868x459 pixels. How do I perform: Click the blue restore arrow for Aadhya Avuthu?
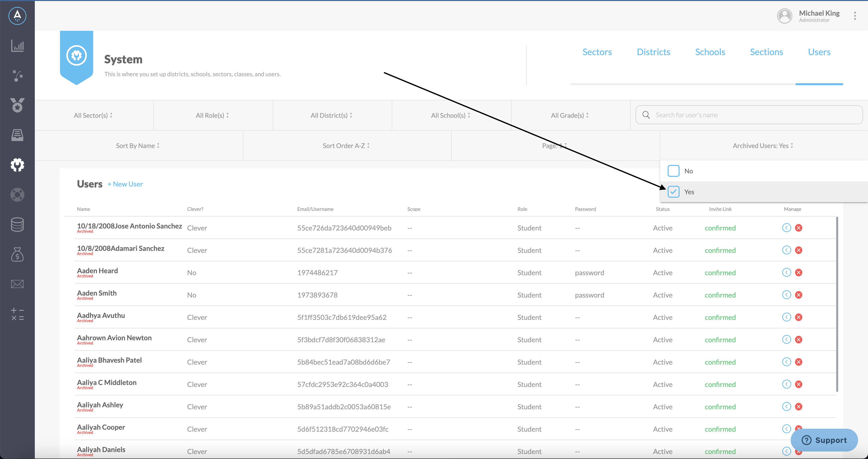[x=786, y=317]
